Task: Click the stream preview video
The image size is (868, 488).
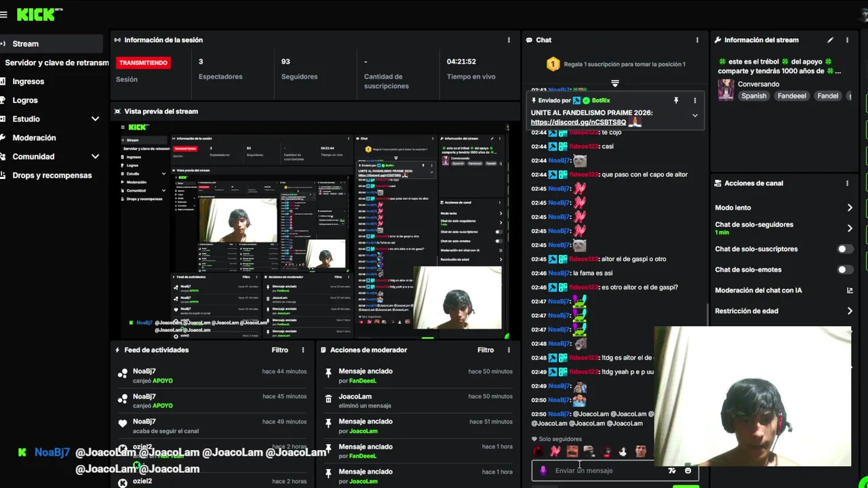Action: pos(315,230)
